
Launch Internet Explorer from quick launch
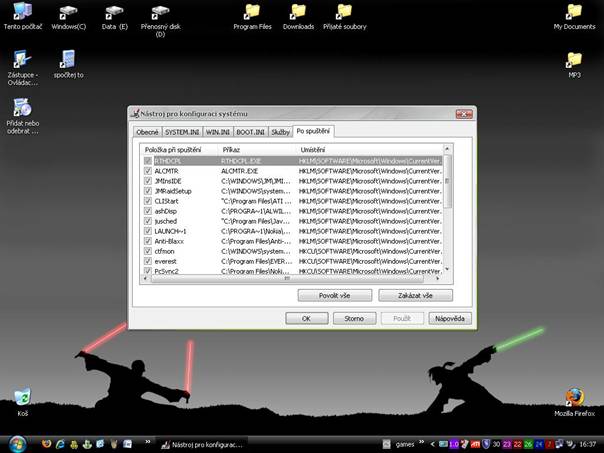[x=60, y=444]
